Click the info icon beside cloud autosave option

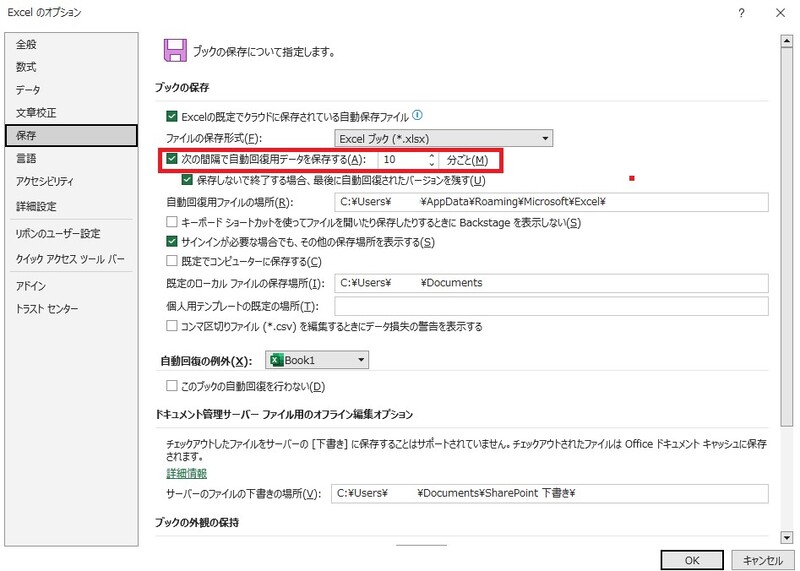pyautogui.click(x=417, y=115)
